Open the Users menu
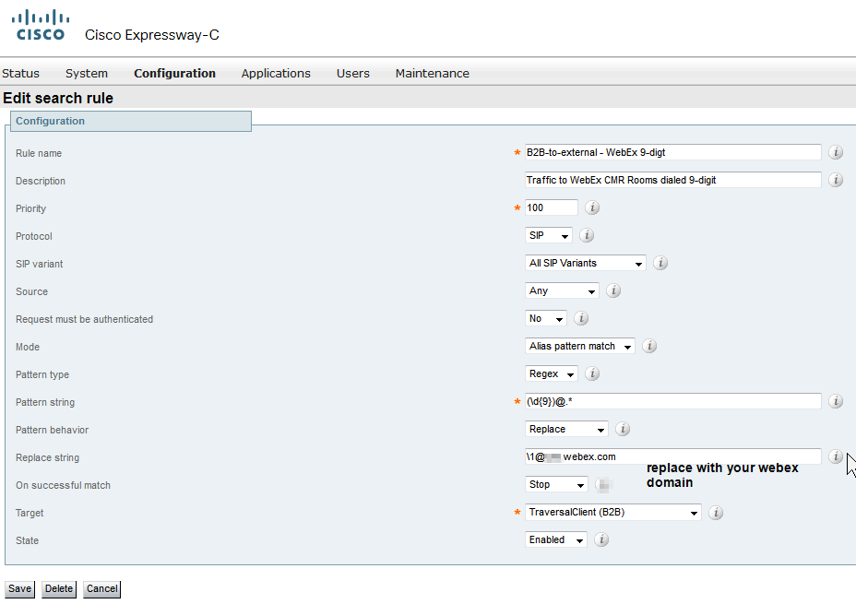The image size is (856, 616). point(353,73)
